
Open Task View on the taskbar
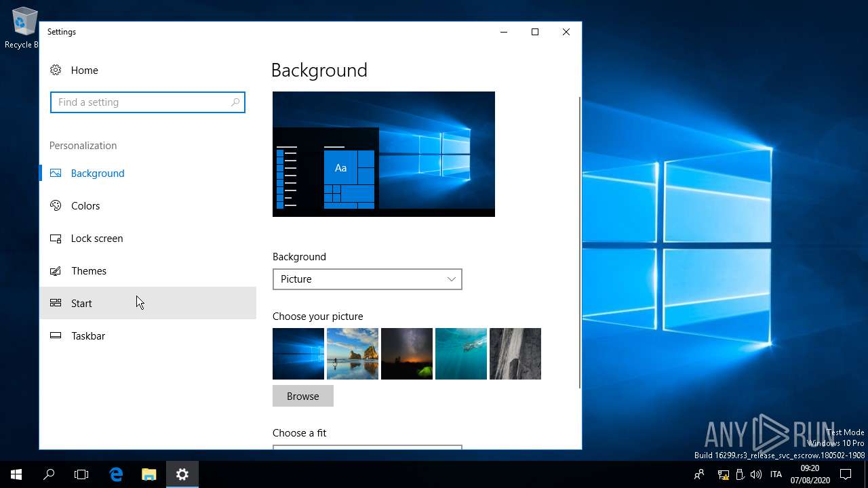coord(81,474)
